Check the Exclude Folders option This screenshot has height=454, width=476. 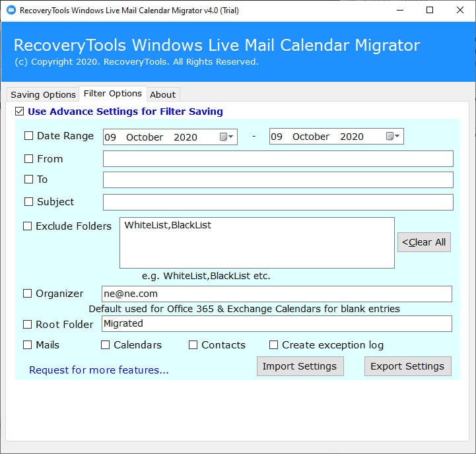point(27,226)
